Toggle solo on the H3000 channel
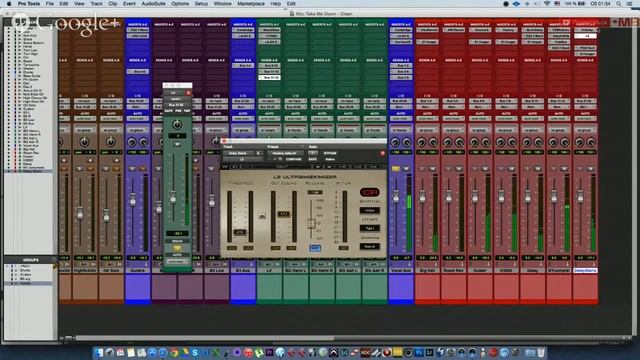The width and height of the screenshot is (640, 360). [x=501, y=168]
